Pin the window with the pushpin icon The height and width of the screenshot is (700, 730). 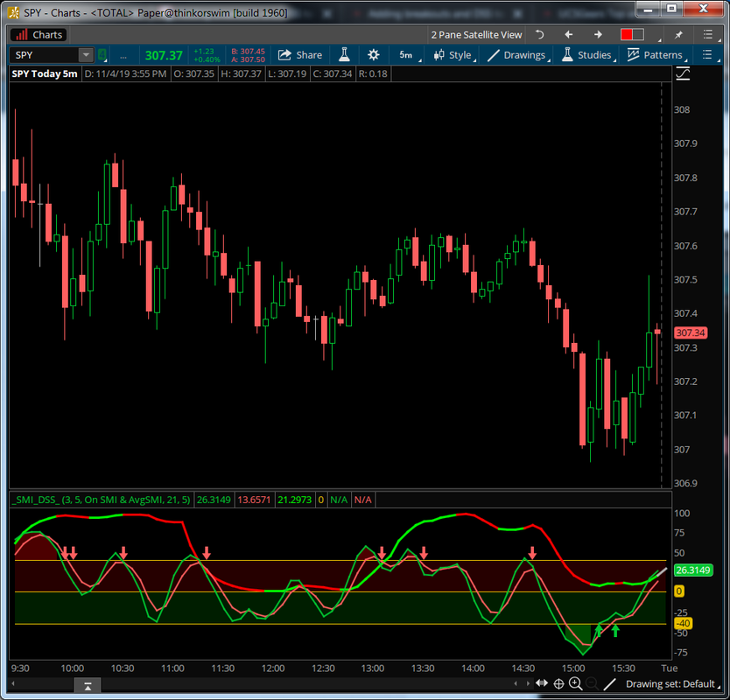coord(678,34)
